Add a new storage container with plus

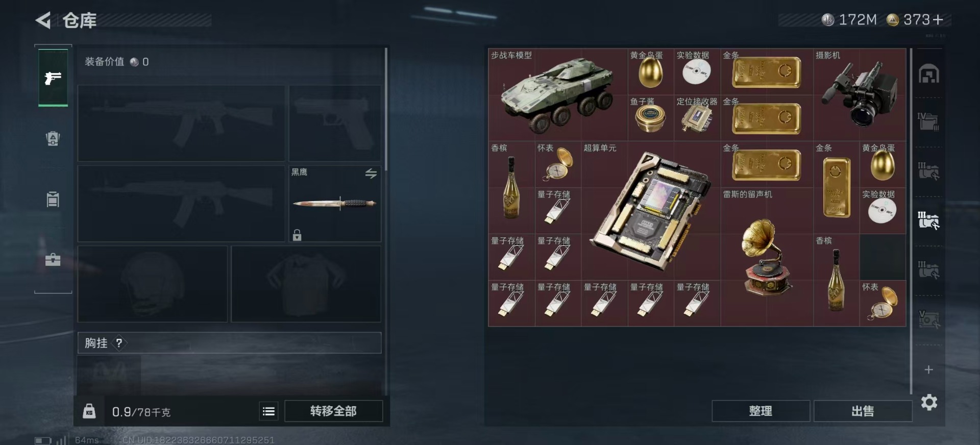[x=929, y=369]
